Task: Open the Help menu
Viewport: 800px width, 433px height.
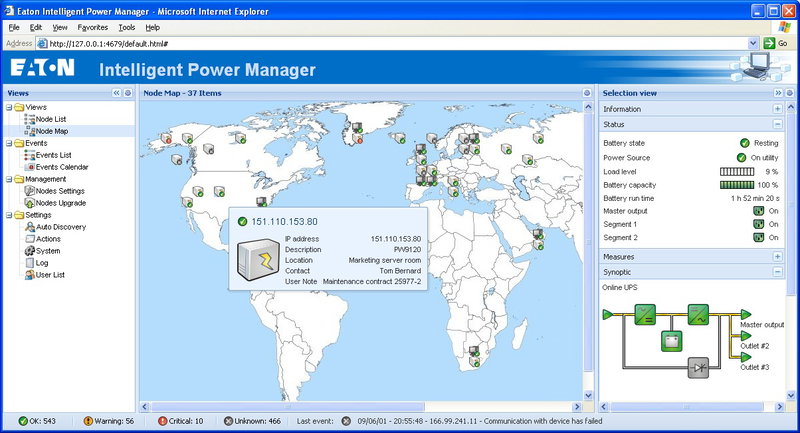Action: [153, 28]
